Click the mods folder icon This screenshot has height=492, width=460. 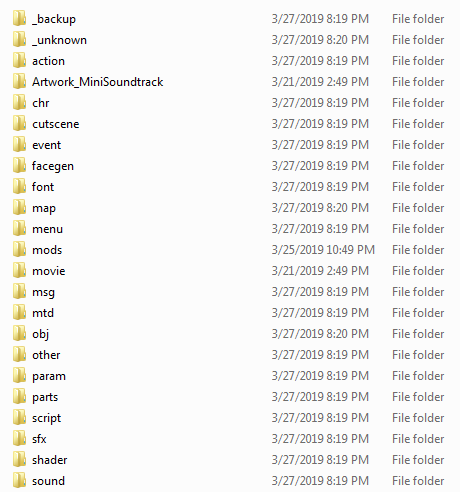pos(19,249)
